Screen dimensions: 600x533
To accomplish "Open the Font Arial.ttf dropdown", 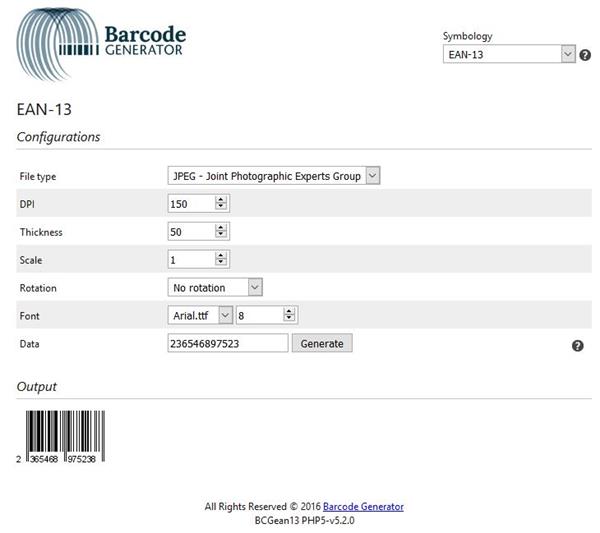I will pos(200,315).
